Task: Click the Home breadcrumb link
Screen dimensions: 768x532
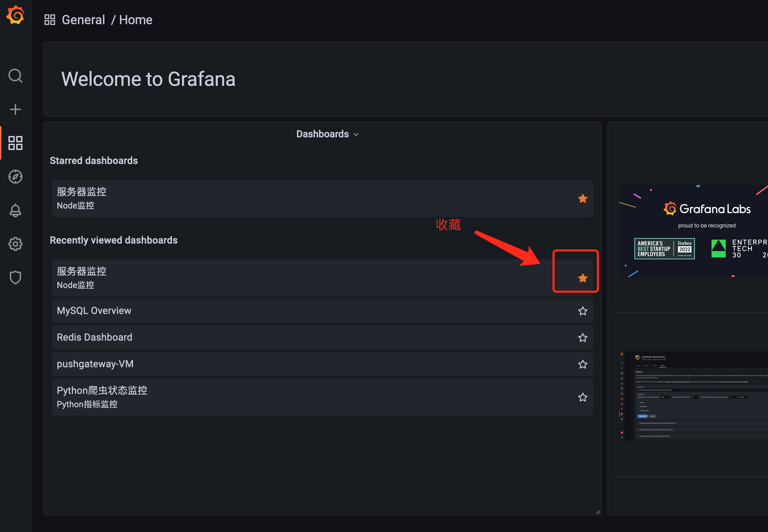Action: click(x=136, y=20)
